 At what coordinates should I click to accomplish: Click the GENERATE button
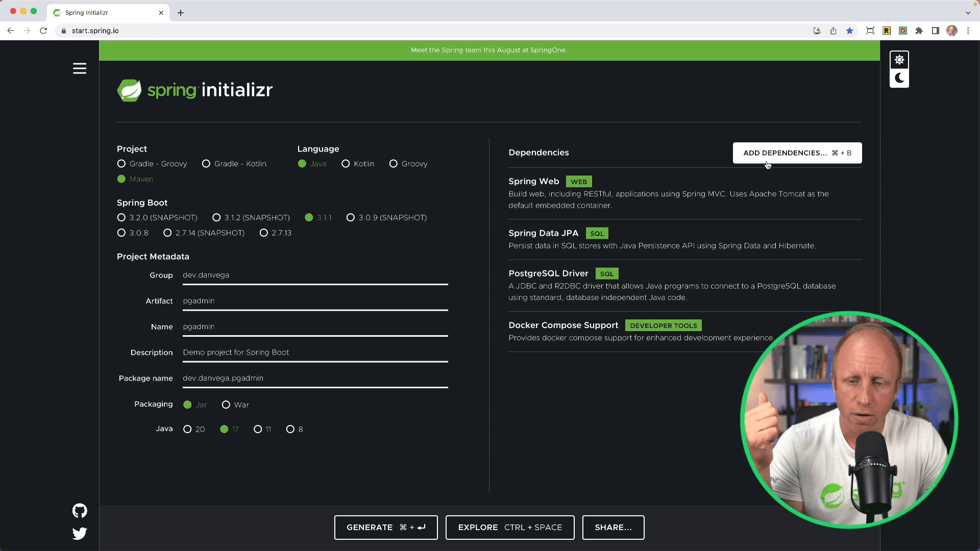385,527
